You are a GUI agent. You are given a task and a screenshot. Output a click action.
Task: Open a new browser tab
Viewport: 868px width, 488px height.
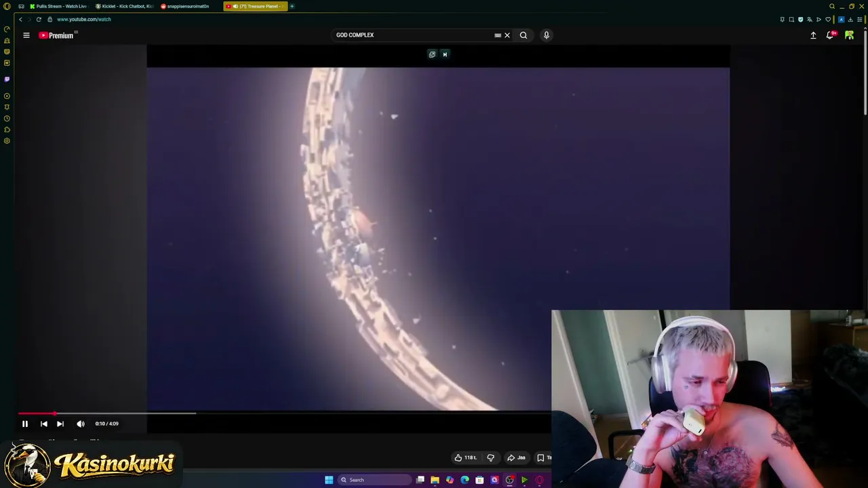pyautogui.click(x=292, y=6)
